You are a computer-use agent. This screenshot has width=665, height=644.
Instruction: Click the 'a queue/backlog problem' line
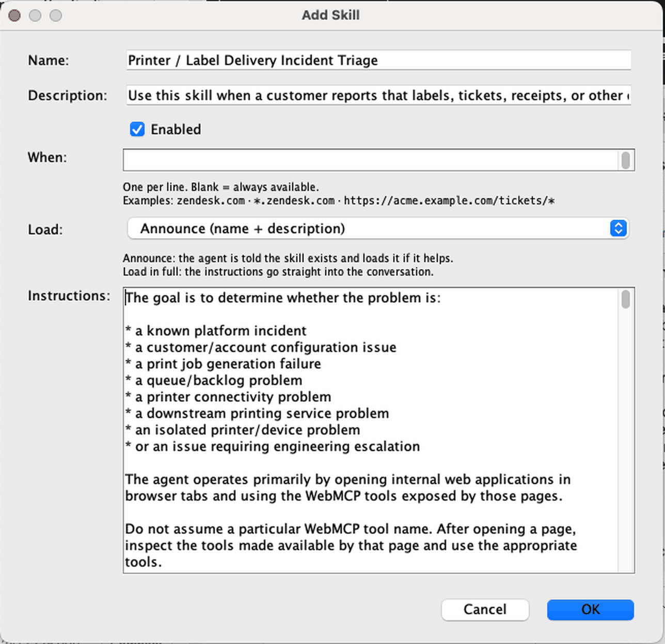(x=214, y=380)
